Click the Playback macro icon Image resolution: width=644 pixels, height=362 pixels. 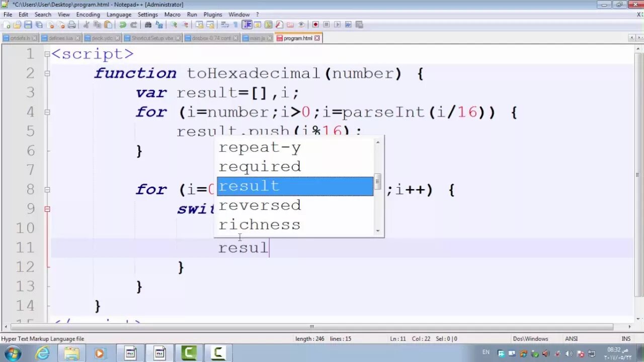tap(337, 25)
